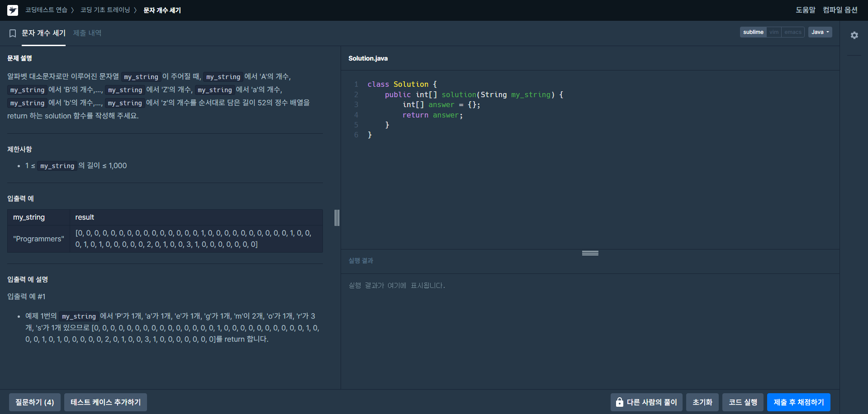Reset code with 초기화 button
This screenshot has height=414, width=868.
pos(702,402)
